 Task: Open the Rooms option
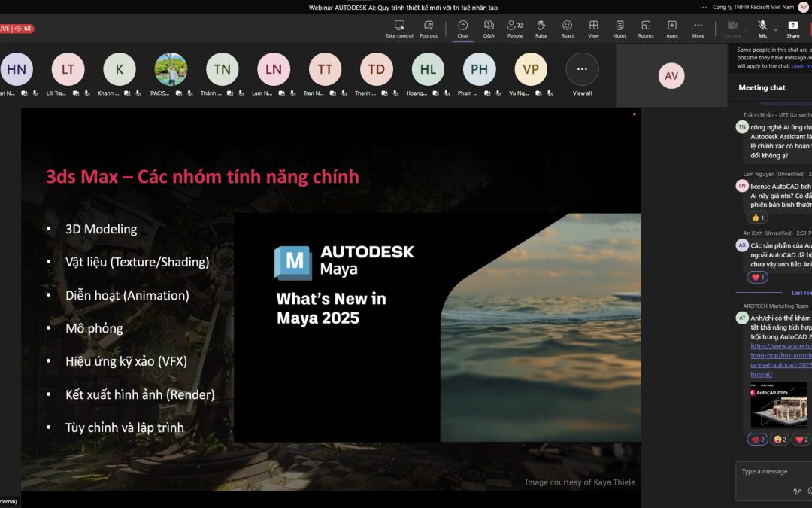coord(646,29)
